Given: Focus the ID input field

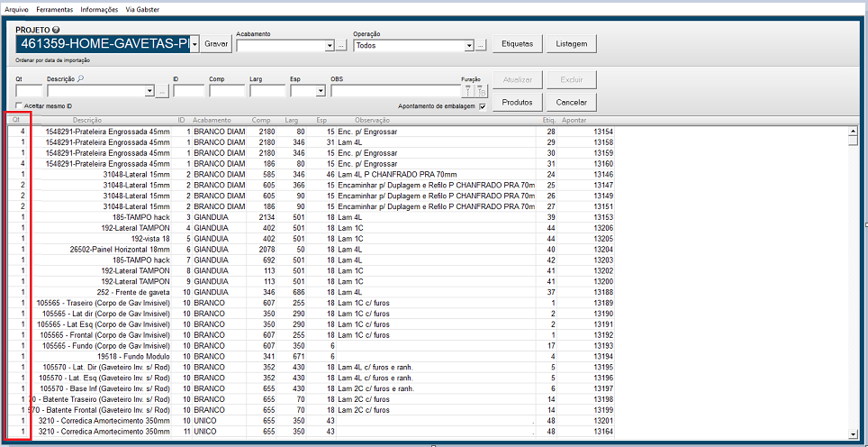Looking at the screenshot, I should [189, 91].
